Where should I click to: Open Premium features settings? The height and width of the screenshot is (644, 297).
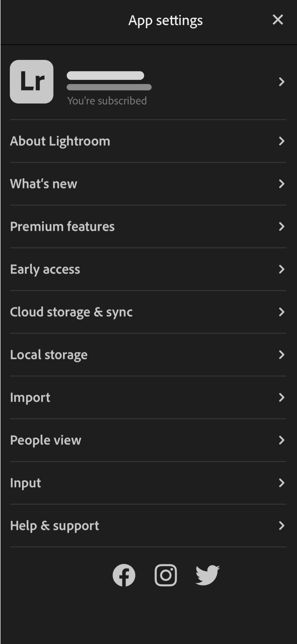[x=62, y=226]
